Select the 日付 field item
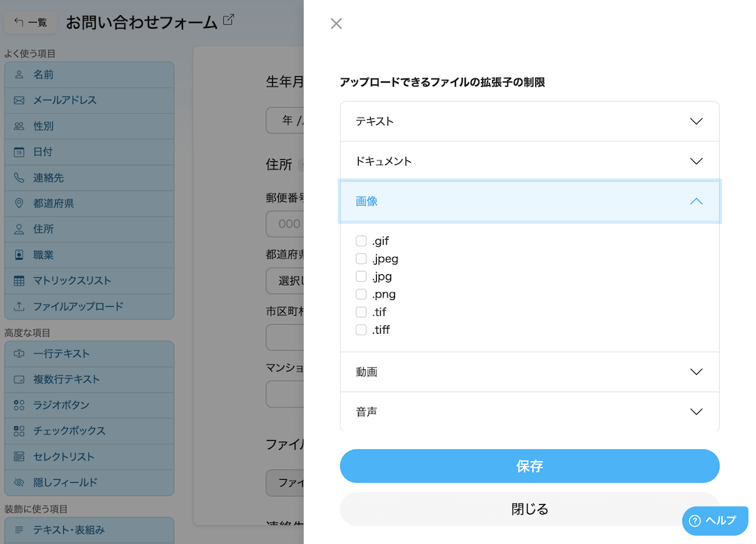756x544 pixels. [89, 151]
